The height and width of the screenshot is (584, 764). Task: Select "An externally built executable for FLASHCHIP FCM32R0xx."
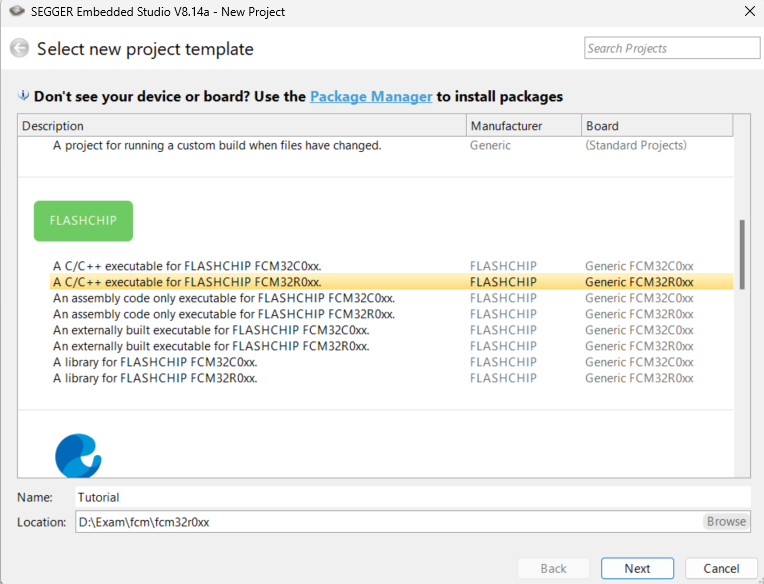coord(211,346)
